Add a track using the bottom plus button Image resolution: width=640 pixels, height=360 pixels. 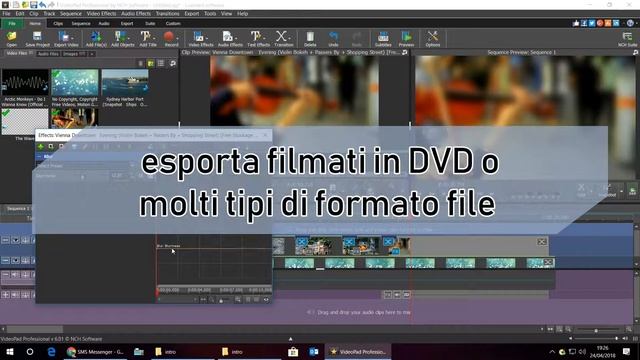(5, 294)
